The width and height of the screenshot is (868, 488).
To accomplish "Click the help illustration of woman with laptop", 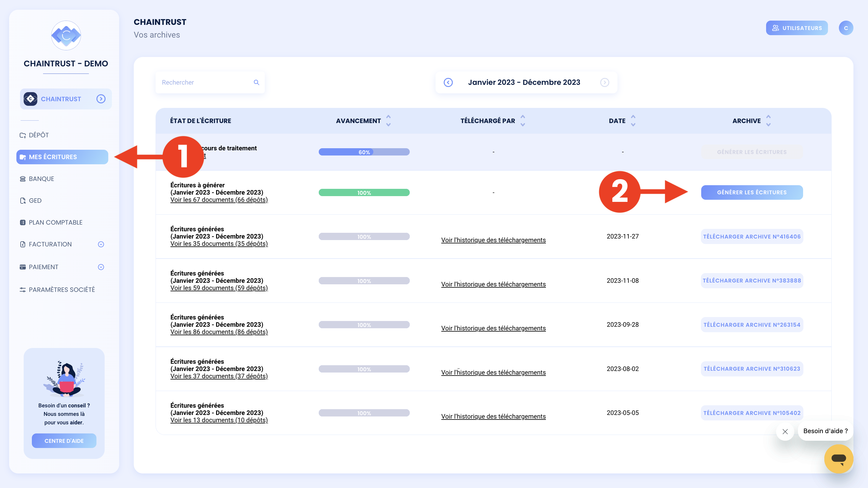I will [x=64, y=379].
